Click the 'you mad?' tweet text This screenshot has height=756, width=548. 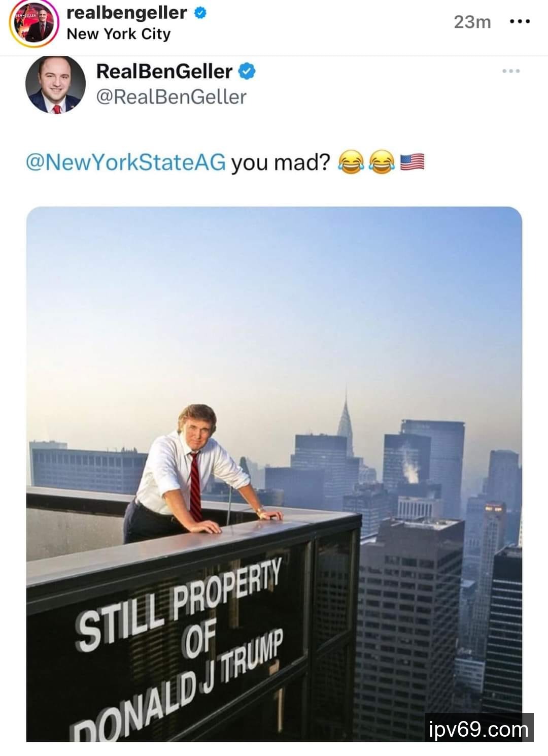coord(281,162)
